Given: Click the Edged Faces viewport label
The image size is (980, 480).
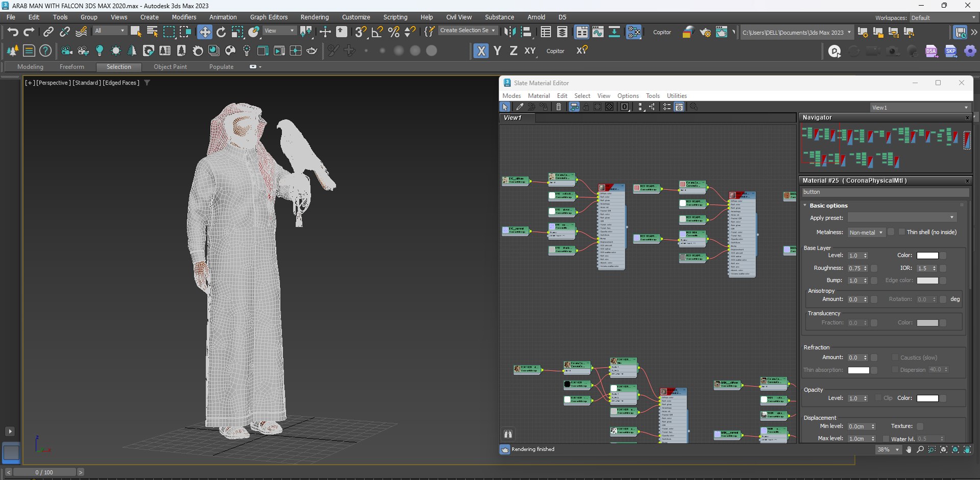Looking at the screenshot, I should click(x=121, y=83).
